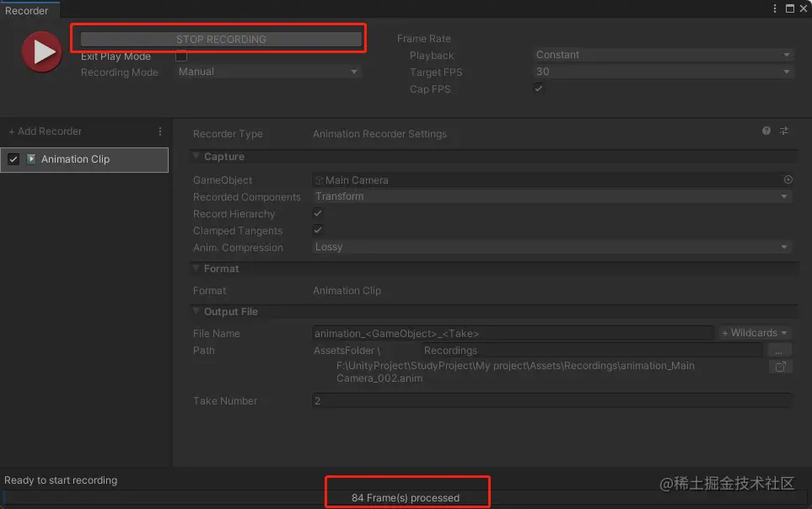Click the File Name input field
The height and width of the screenshot is (509, 812).
click(514, 333)
